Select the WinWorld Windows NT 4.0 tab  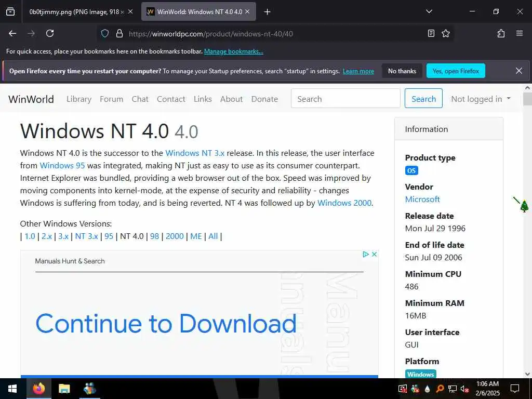click(x=198, y=12)
